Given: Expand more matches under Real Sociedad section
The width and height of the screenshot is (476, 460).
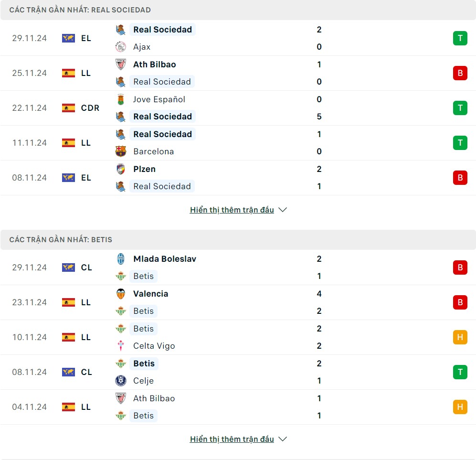Looking at the screenshot, I should point(232,210).
